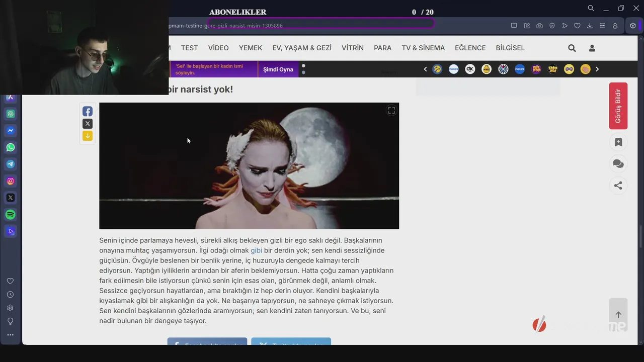Open the PARA menu item
Screen dimensions: 644x362
point(383,48)
